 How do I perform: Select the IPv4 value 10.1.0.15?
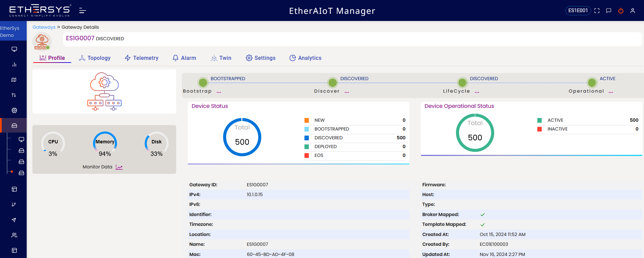click(x=254, y=194)
